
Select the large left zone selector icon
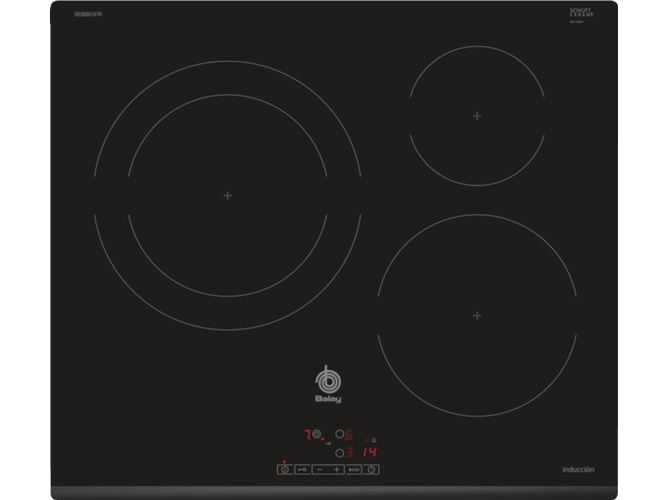point(317,435)
